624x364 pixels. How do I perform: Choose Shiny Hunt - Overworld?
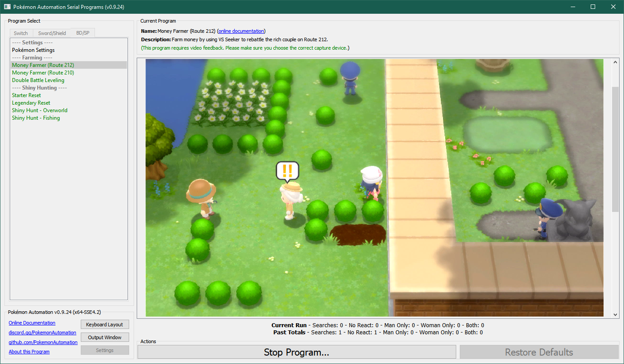[x=40, y=110]
